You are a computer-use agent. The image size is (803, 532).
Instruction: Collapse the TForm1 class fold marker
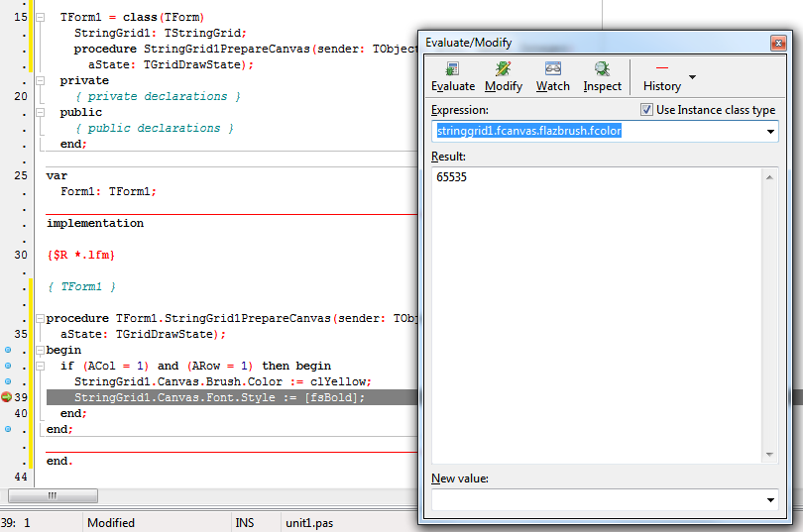[40, 18]
